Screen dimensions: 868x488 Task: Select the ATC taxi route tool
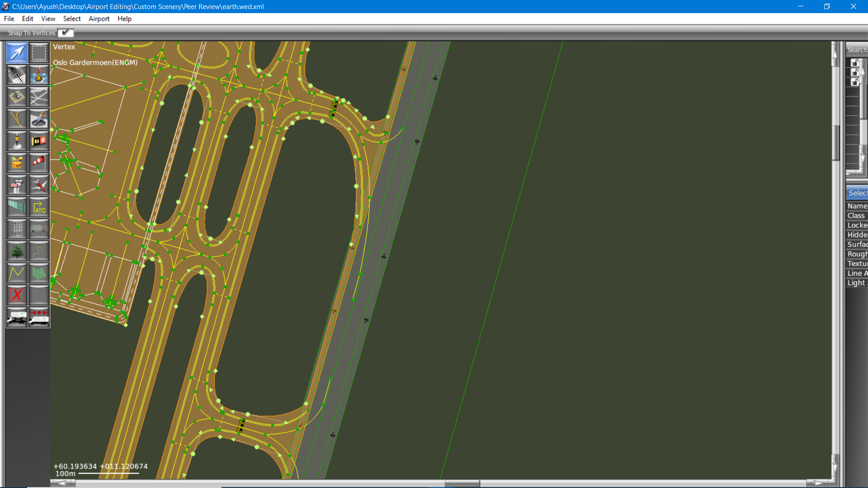tap(39, 207)
